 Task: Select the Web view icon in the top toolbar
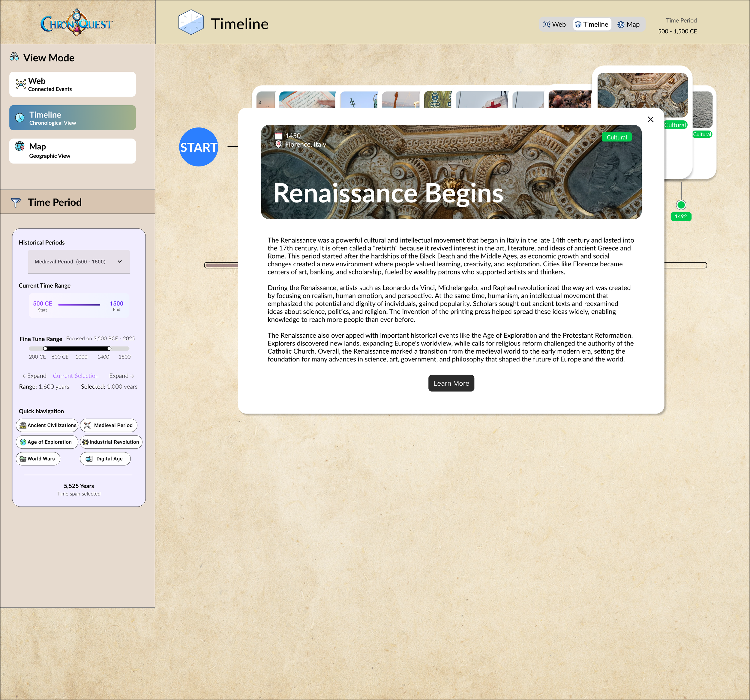tap(546, 24)
